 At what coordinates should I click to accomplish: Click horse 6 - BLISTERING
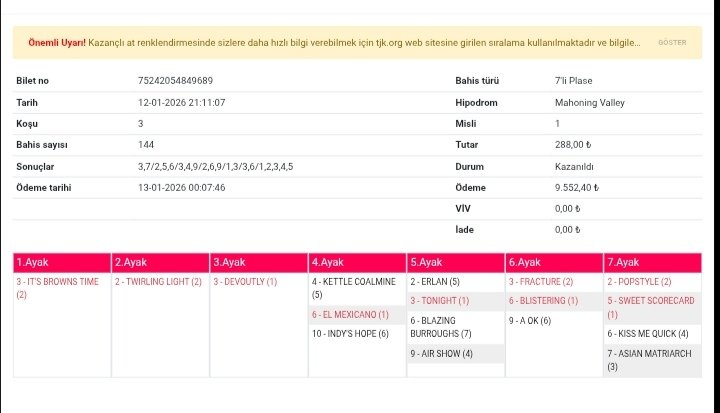543,301
